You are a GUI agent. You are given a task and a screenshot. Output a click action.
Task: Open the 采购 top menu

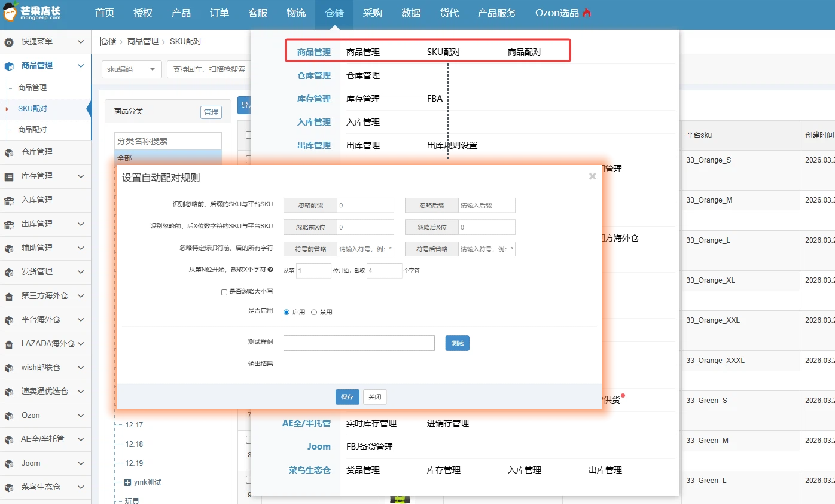[x=372, y=13]
